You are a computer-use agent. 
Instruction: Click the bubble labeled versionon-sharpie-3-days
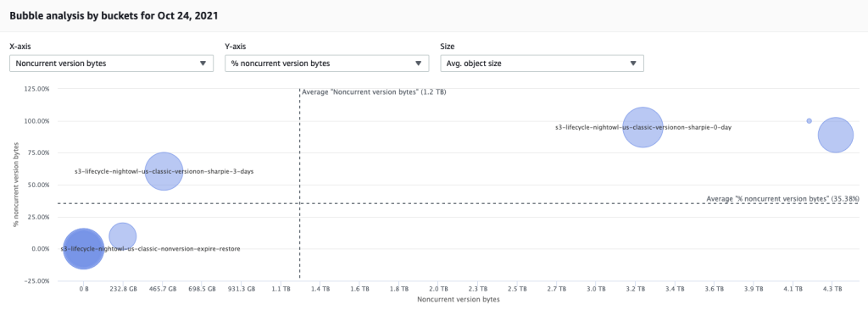click(x=164, y=172)
